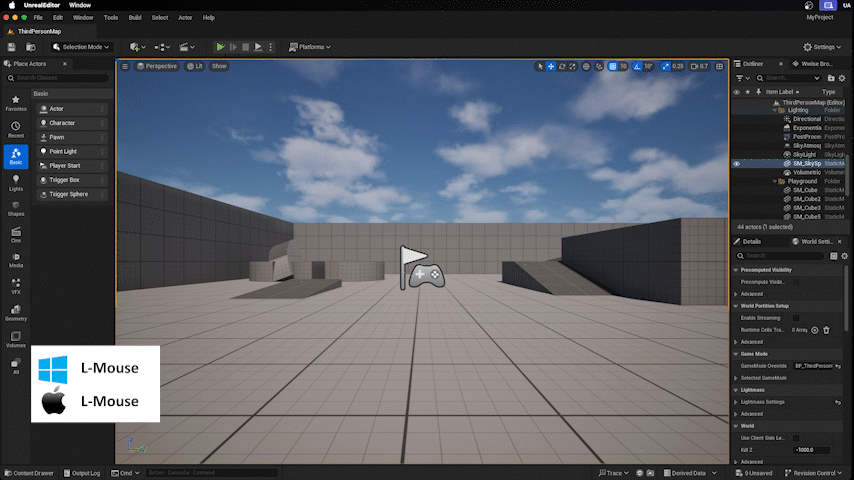Select the Recent category in Place Actors
The width and height of the screenshot is (854, 480).
pyautogui.click(x=16, y=129)
